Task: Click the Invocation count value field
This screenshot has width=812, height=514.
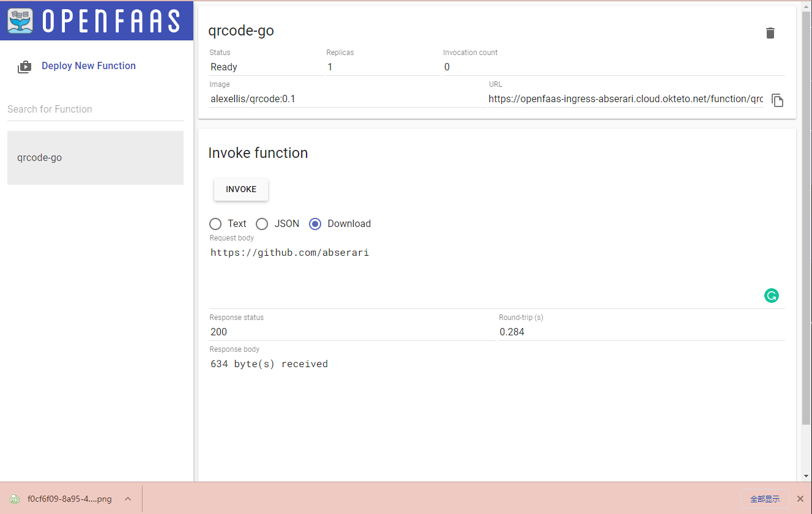Action: click(x=614, y=67)
